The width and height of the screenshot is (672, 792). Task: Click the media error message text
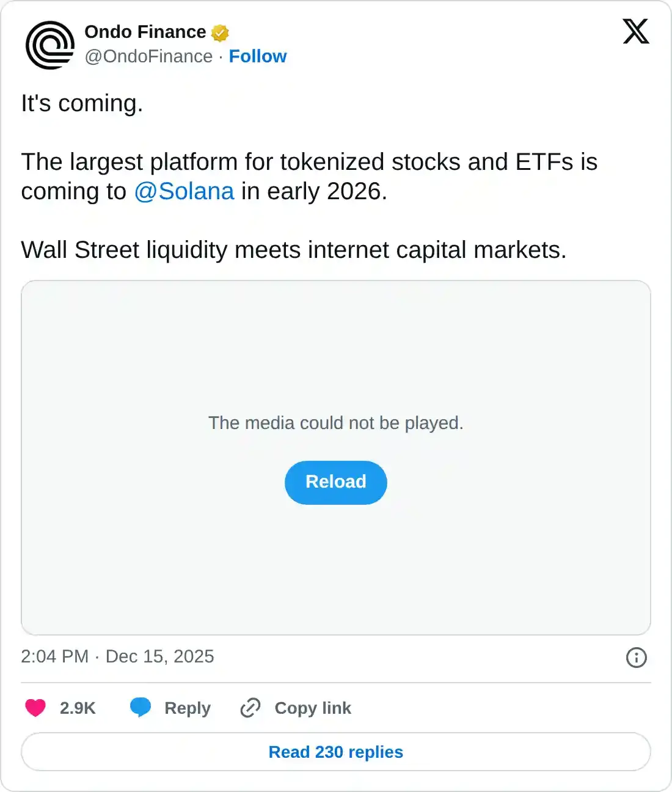pyautogui.click(x=335, y=422)
